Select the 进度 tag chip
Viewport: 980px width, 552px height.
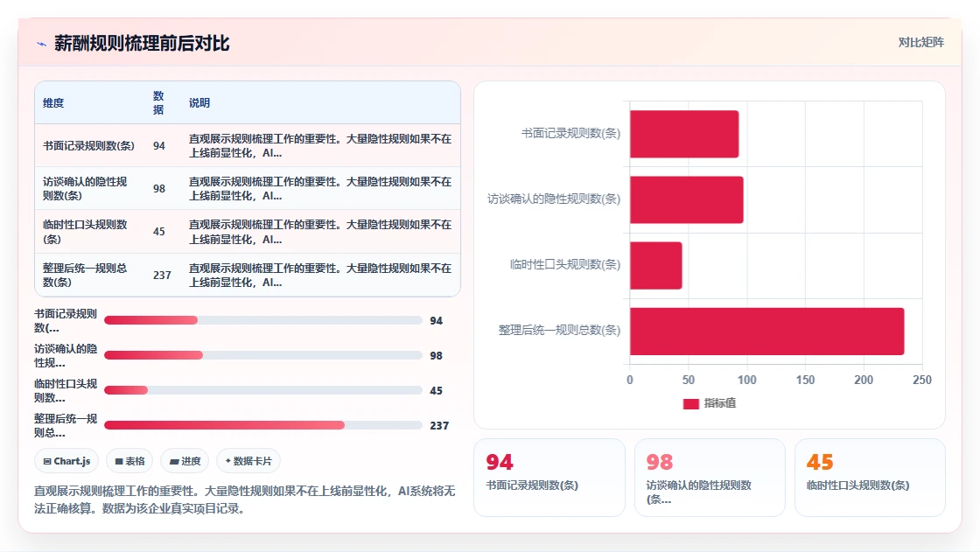pos(185,461)
